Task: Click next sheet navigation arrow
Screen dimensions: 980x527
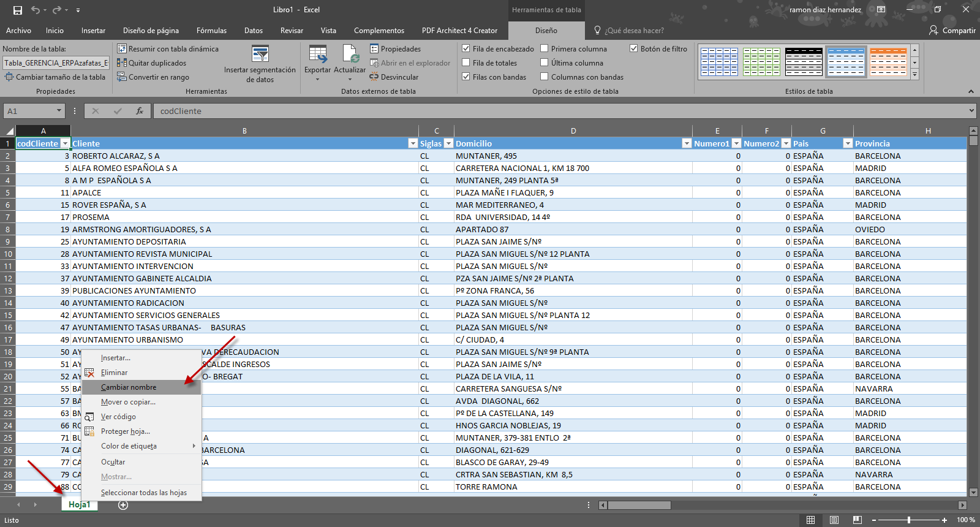Action: 36,505
